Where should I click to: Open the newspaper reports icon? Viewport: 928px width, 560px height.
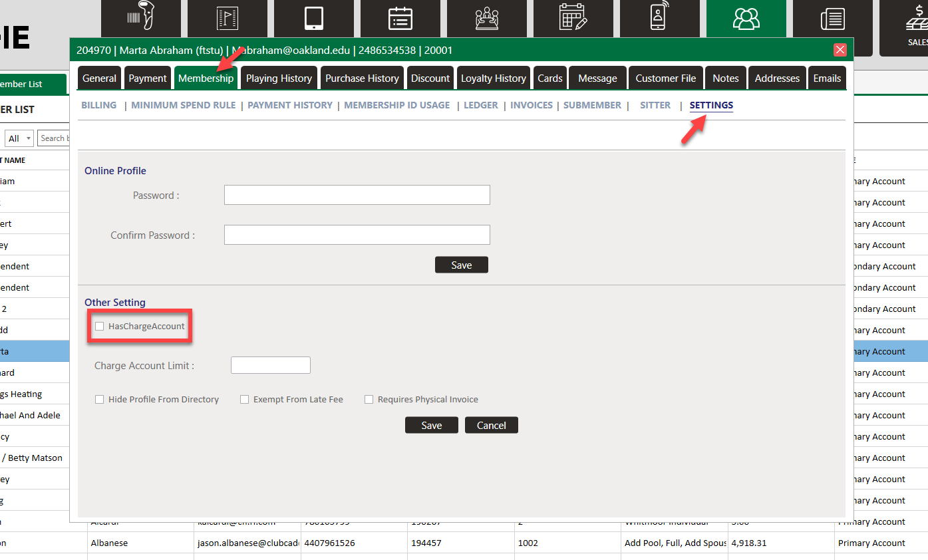832,19
